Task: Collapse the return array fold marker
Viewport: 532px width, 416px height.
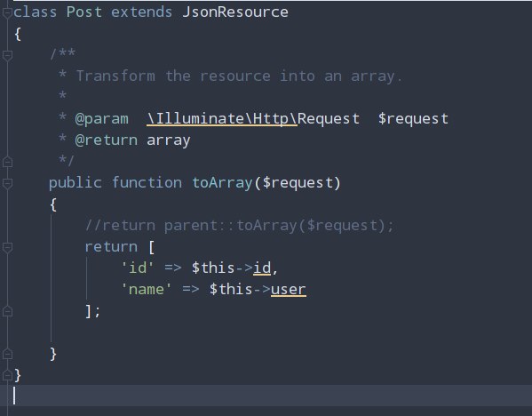Action: [7, 248]
